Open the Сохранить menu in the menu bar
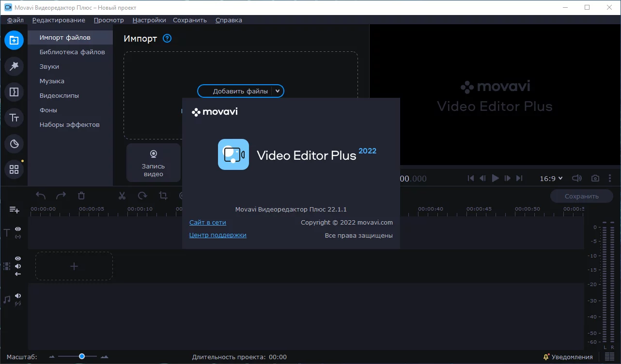The height and width of the screenshot is (364, 621). (x=190, y=20)
